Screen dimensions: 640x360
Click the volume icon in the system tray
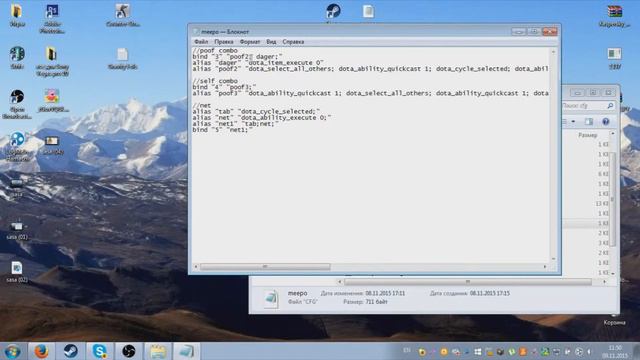point(589,351)
